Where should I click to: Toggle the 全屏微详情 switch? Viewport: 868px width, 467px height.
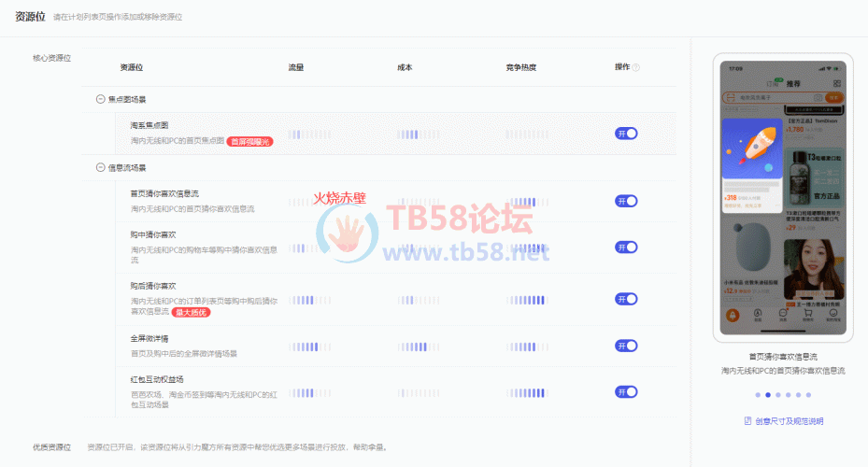click(x=626, y=346)
